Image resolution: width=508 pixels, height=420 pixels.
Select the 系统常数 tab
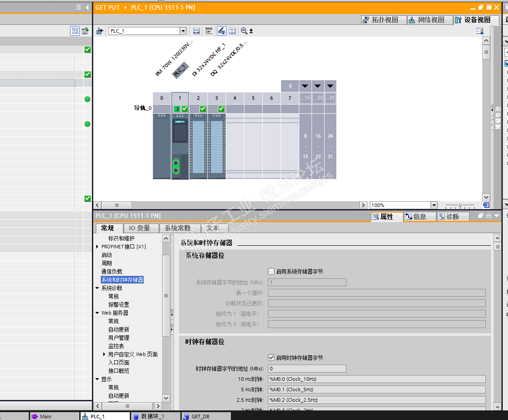coord(180,228)
